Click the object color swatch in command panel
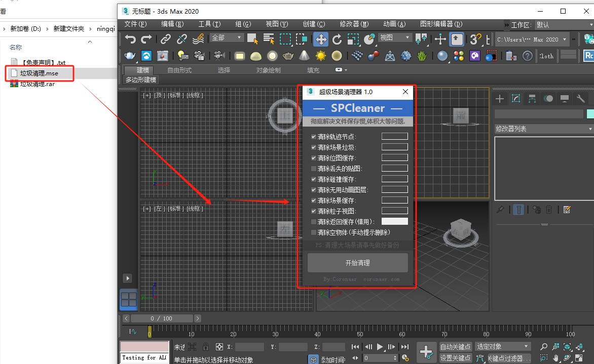The width and height of the screenshot is (594, 364). 590,114
